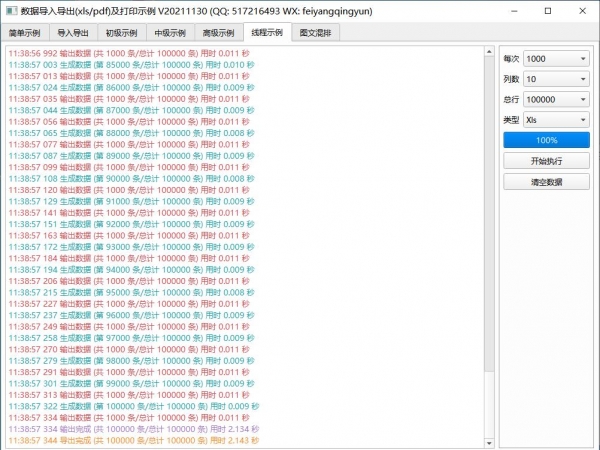Screen dimensions: 600x450
Task: Switch to the 简单示例 tab
Action: click(x=26, y=33)
